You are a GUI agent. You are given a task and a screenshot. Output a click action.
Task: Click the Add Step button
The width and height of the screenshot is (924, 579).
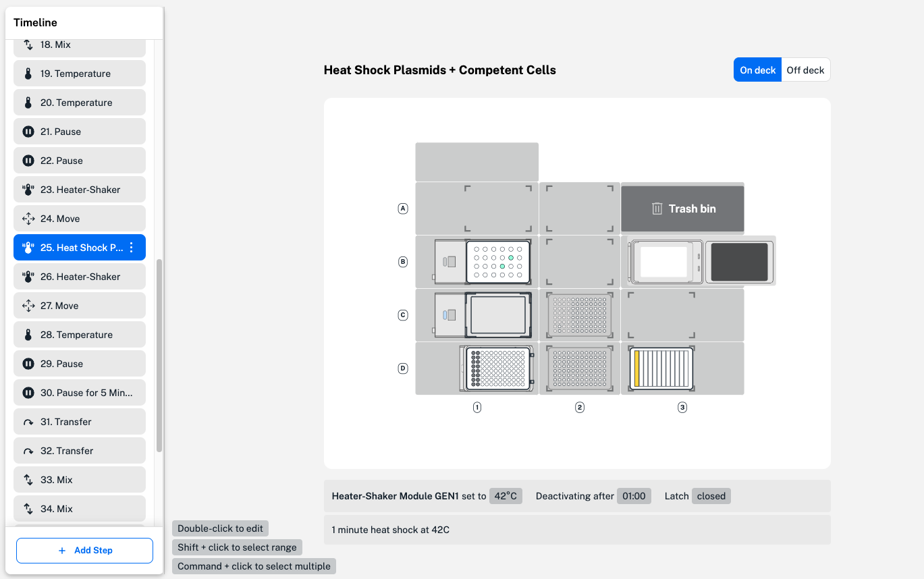[84, 550]
